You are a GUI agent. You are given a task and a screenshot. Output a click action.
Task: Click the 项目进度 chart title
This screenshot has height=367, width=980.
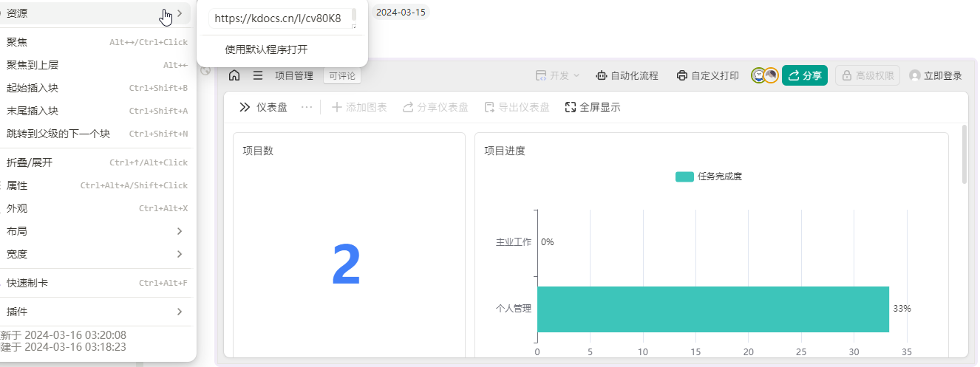[505, 151]
